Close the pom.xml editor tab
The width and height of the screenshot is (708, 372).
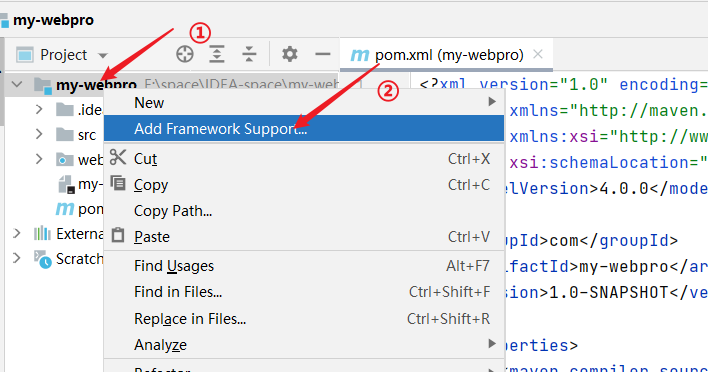tap(538, 54)
